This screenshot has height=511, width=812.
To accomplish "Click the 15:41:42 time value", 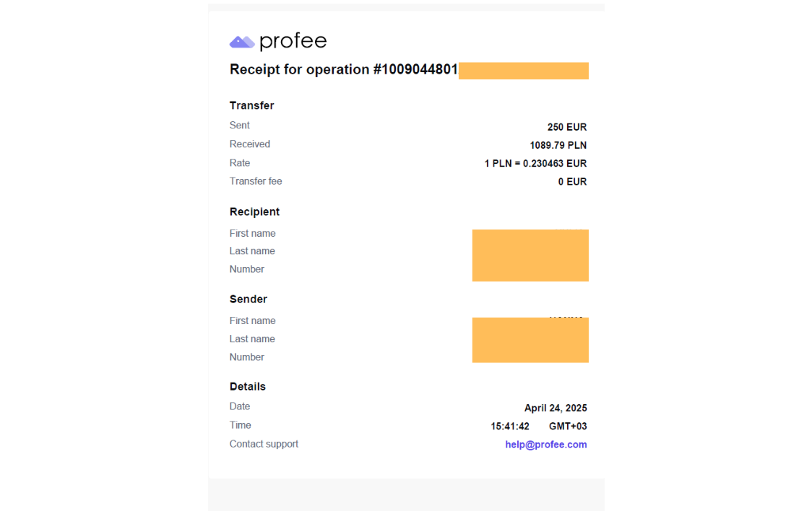I will (510, 426).
